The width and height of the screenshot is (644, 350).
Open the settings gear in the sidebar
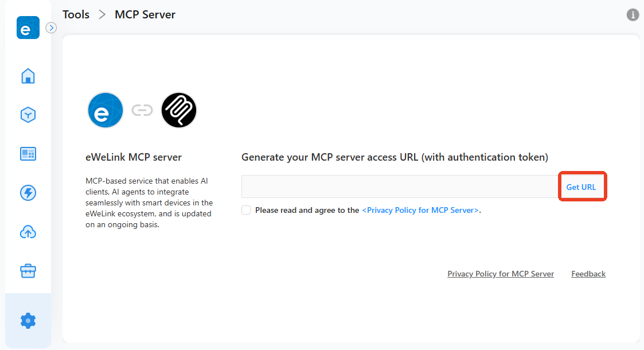tap(28, 320)
